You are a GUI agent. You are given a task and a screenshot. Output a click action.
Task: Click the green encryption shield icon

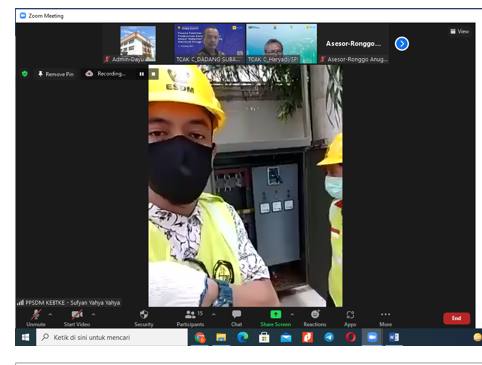coord(25,74)
